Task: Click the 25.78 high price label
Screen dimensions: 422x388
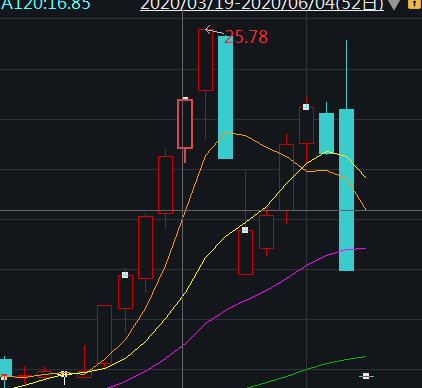Action: pos(246,37)
